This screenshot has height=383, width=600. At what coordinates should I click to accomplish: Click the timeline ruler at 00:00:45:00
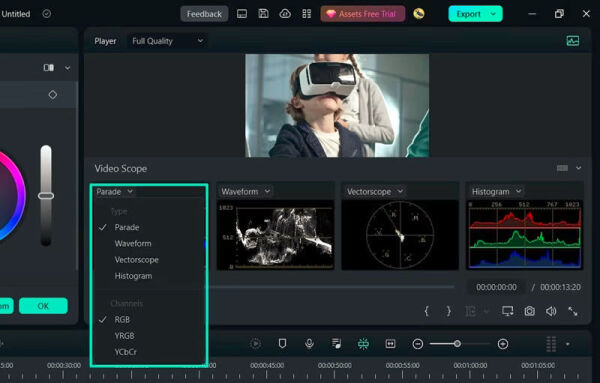(267, 365)
